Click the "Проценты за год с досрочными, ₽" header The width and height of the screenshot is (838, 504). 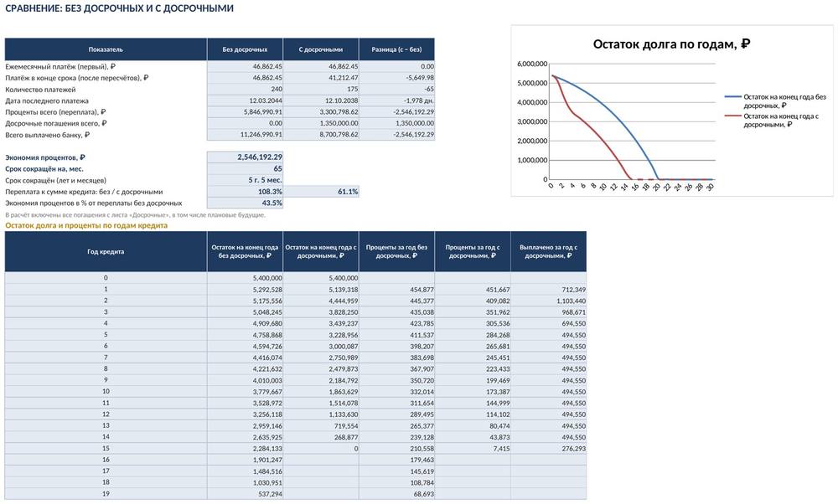(x=473, y=251)
